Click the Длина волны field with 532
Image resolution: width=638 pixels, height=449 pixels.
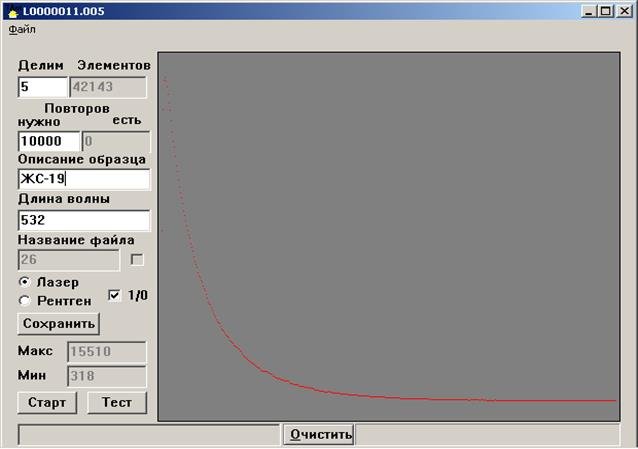[x=84, y=220]
